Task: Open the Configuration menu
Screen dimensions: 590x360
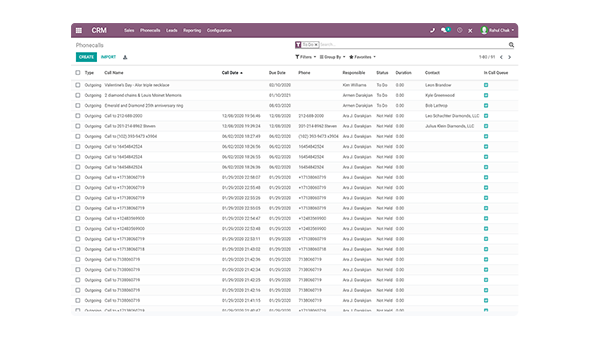Action: pos(219,30)
